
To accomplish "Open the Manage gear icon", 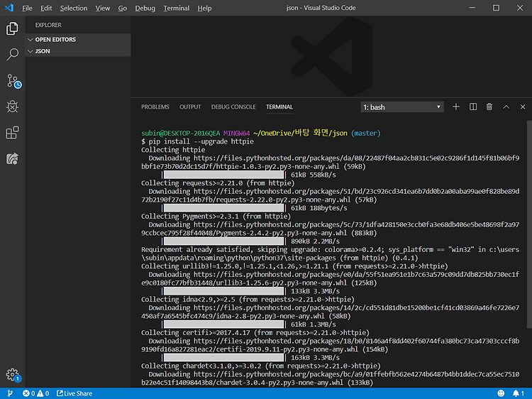I will [13, 376].
